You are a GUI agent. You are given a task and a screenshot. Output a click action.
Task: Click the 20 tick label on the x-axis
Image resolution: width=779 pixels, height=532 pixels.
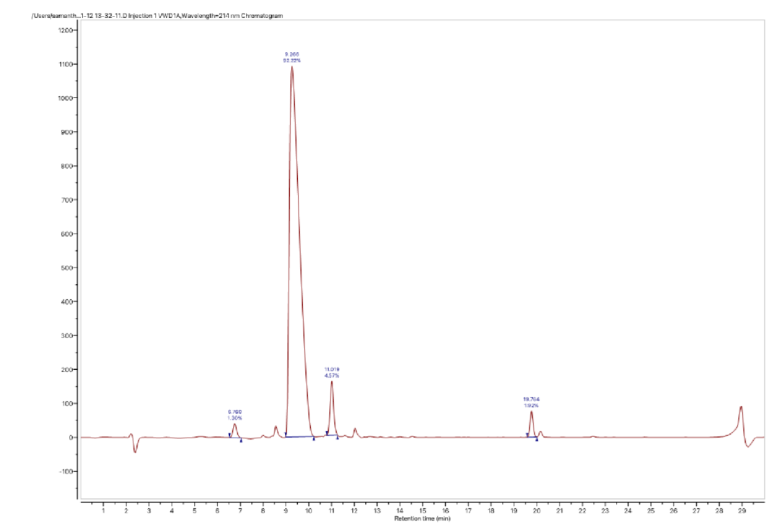[x=537, y=510]
